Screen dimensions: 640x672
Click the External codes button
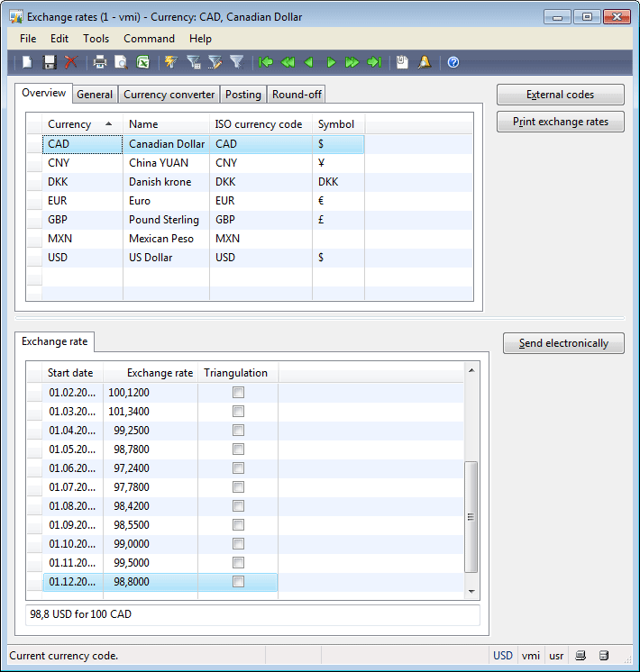coord(560,95)
